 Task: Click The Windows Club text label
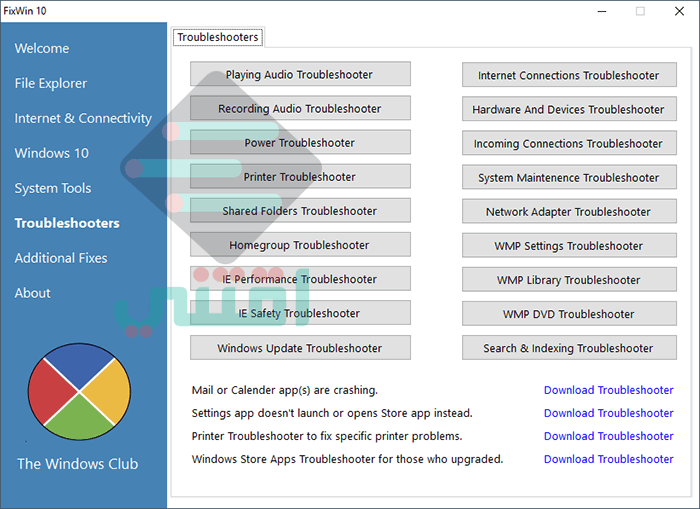78,464
